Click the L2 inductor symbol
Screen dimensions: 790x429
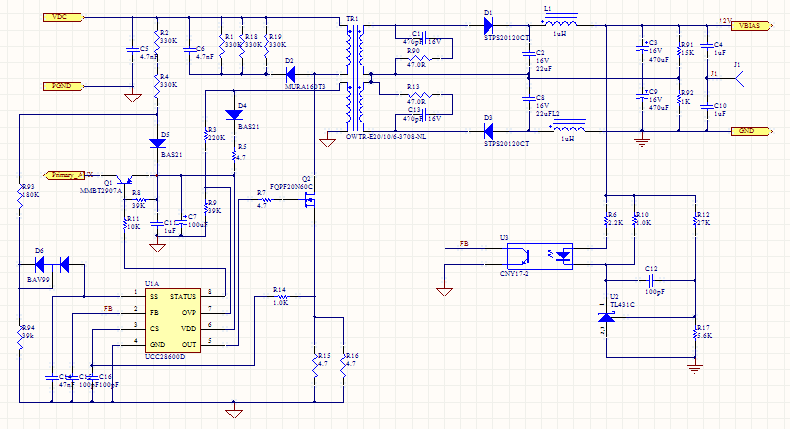tap(567, 126)
